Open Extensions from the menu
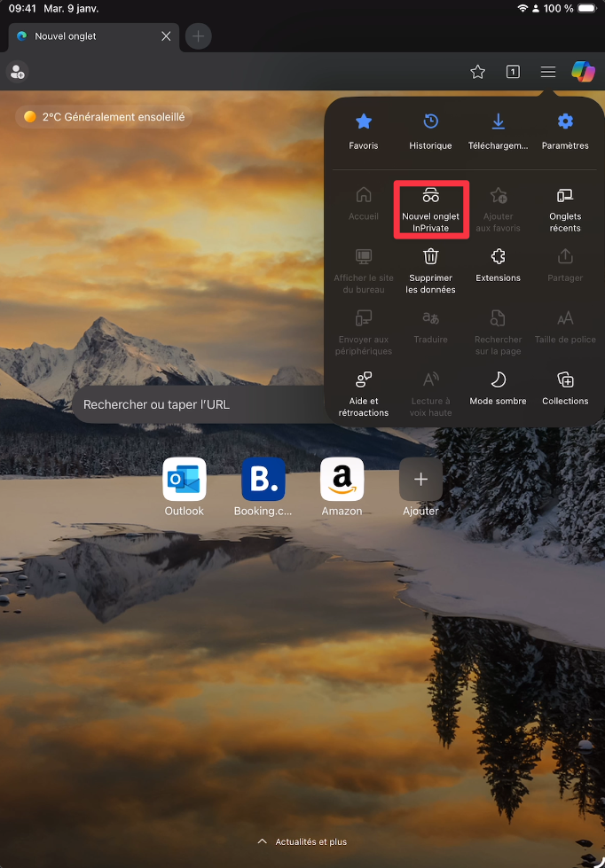Viewport: 605px width, 868px height. (498, 265)
